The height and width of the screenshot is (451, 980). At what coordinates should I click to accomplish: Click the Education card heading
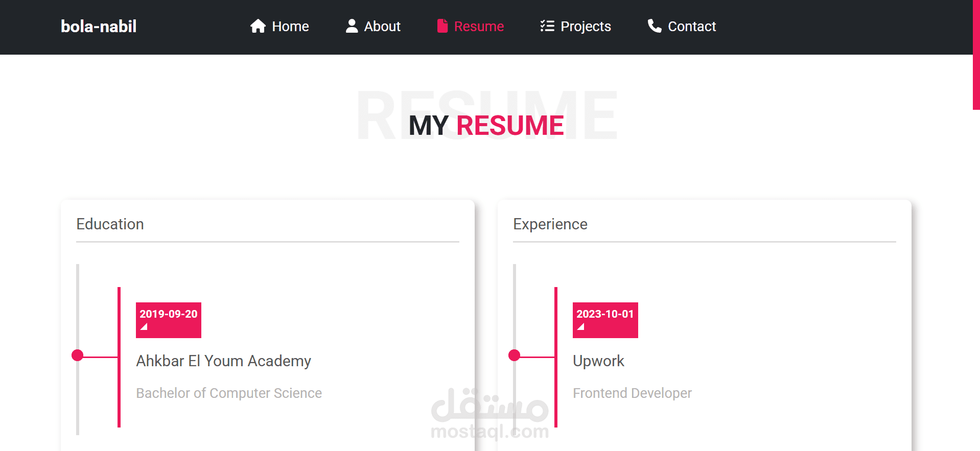tap(110, 224)
